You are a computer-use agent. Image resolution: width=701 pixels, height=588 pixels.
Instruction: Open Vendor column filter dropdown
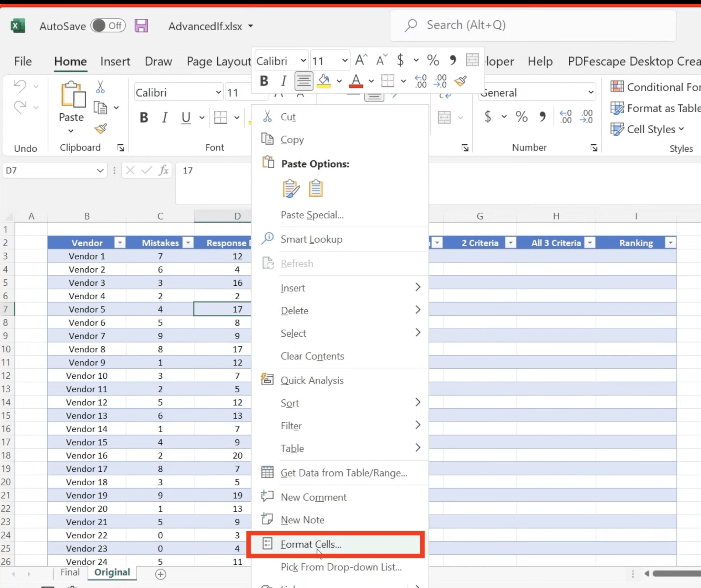pos(120,243)
